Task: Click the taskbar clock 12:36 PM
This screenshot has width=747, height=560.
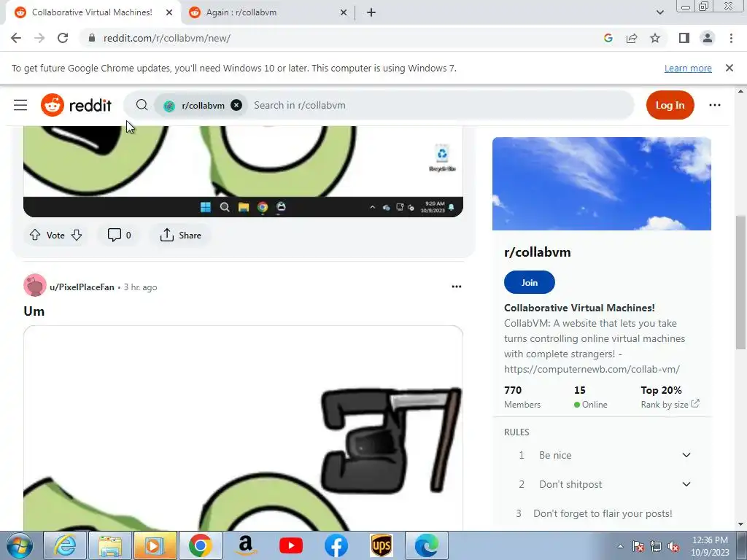Action: tap(710, 545)
